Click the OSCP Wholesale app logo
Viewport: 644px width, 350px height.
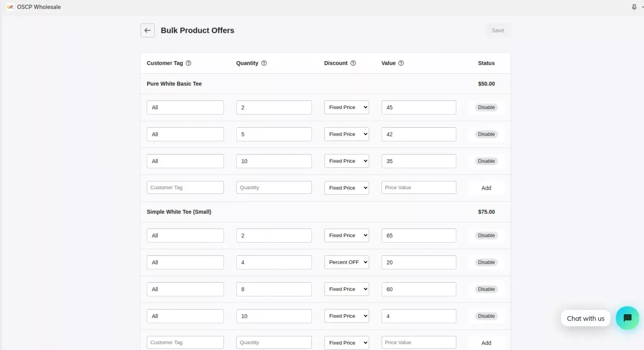click(x=10, y=7)
